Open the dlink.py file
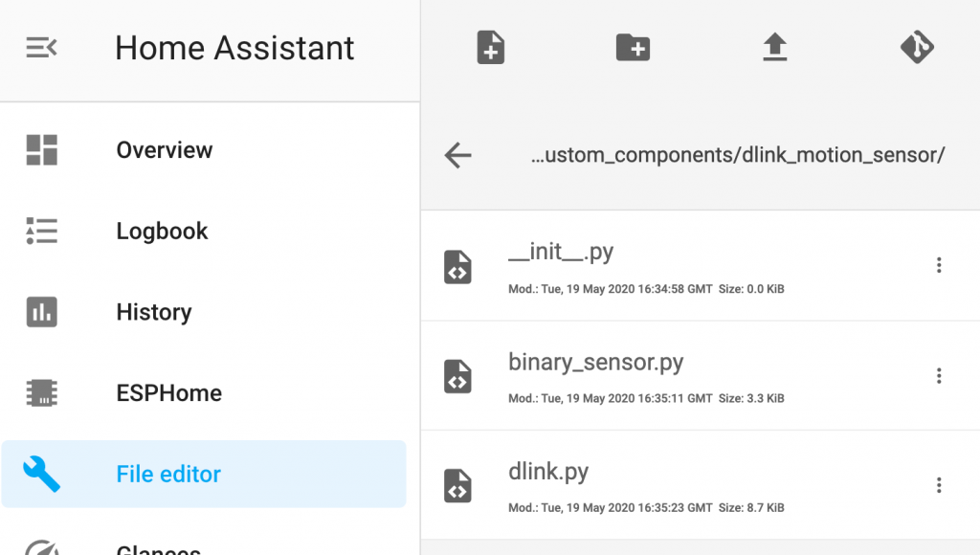The height and width of the screenshot is (555, 980). click(x=548, y=472)
